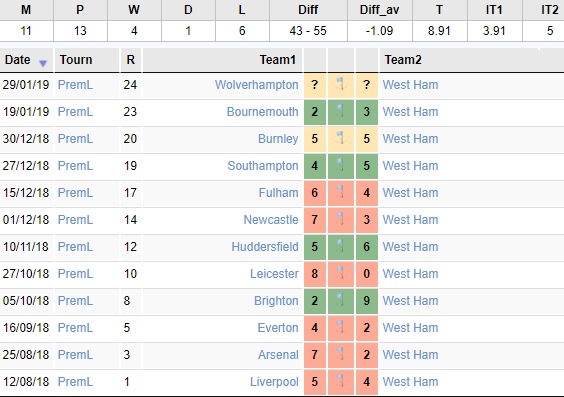Click the flag icon in Burnley row

coord(341,138)
